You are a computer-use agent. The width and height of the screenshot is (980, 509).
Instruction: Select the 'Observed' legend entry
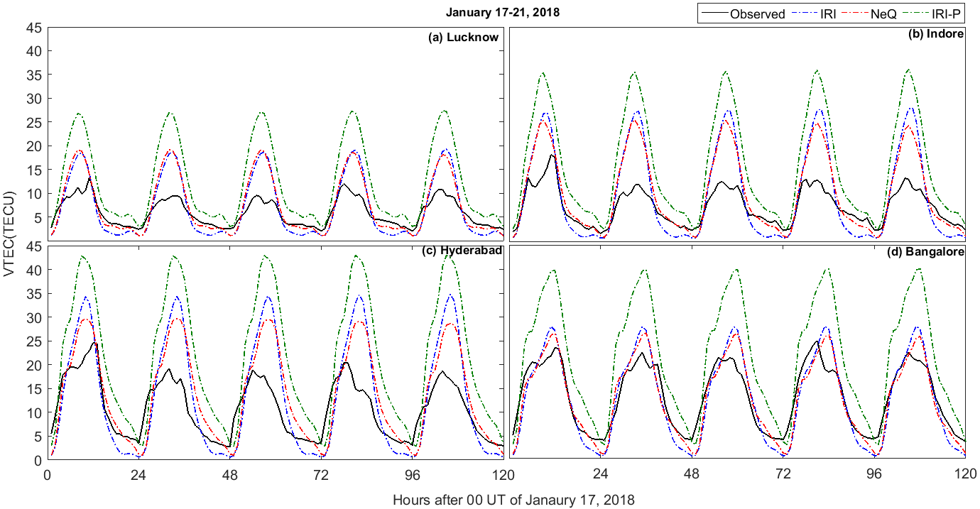(x=743, y=14)
